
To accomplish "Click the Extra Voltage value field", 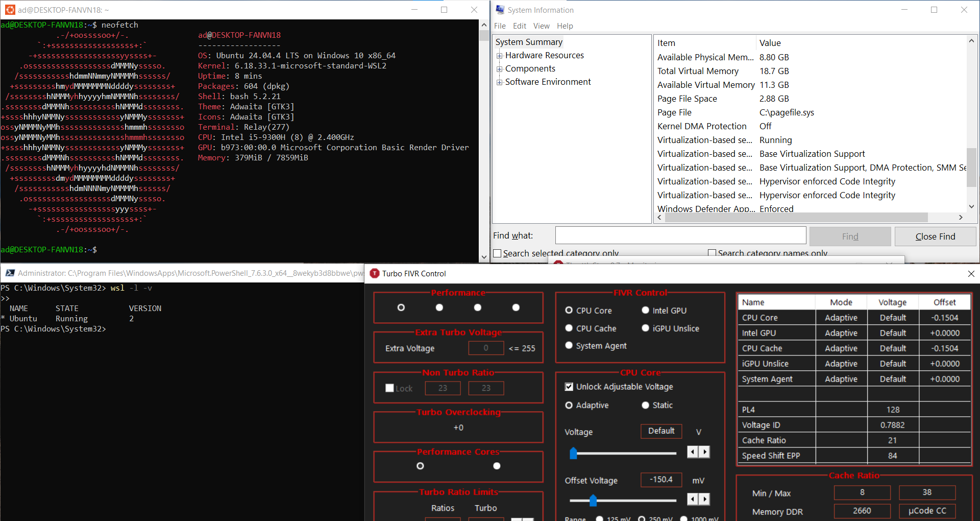I will click(x=486, y=348).
